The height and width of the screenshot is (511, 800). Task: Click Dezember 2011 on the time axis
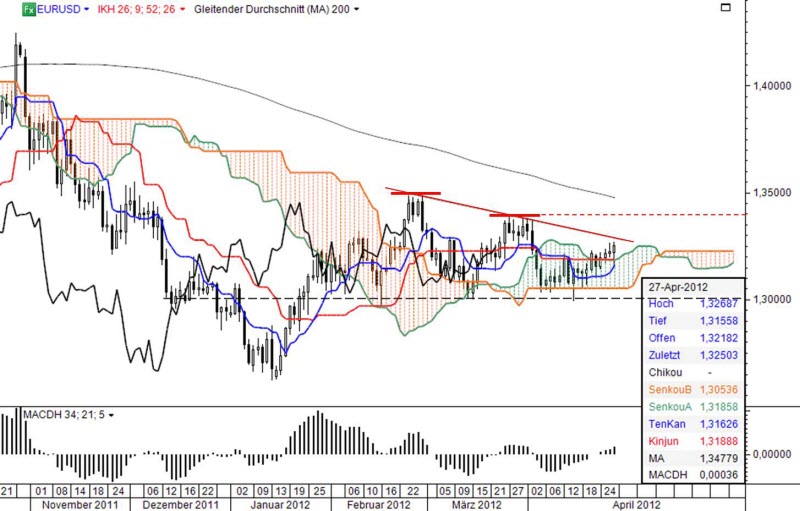[181, 505]
